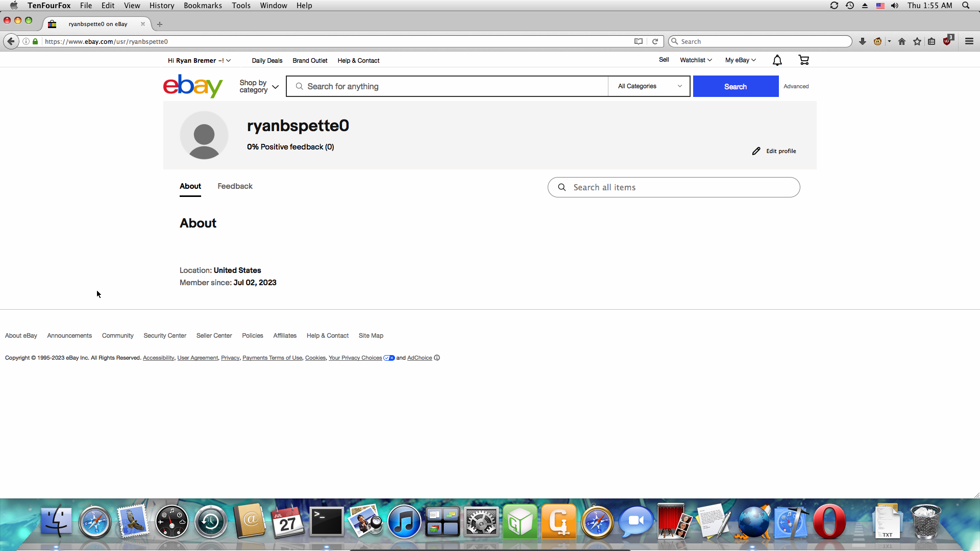
Task: Click the eBay logo
Action: point(193,86)
